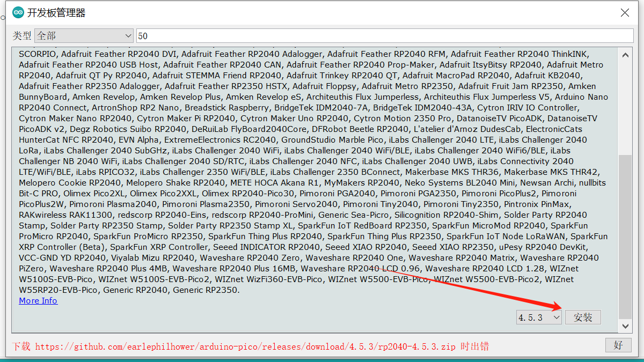Click the text "WIZnet WizFi360-EVB-Pico"
The image size is (644, 362).
pos(270,279)
